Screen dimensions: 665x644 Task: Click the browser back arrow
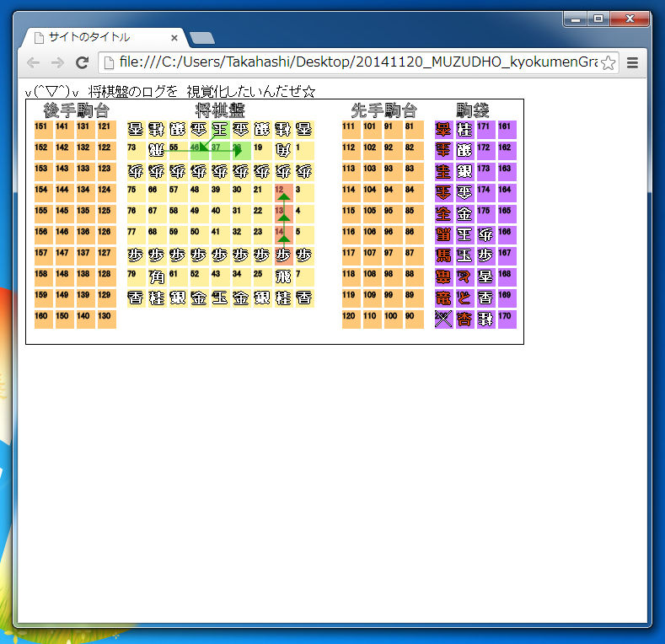33,62
